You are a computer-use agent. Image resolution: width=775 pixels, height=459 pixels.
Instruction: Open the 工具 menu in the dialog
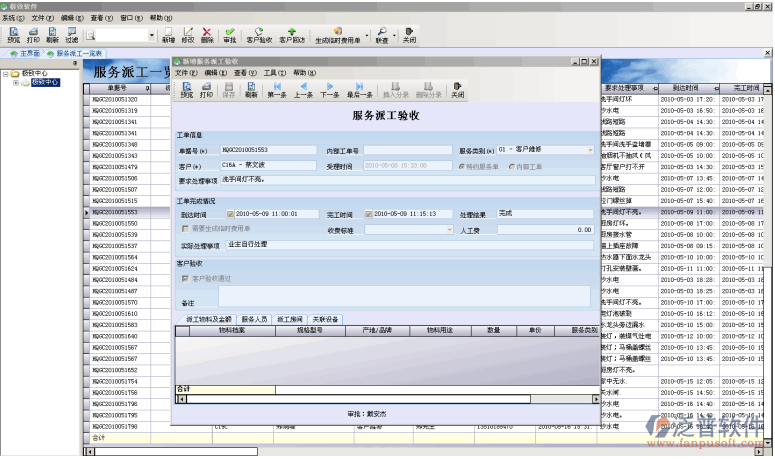click(269, 73)
